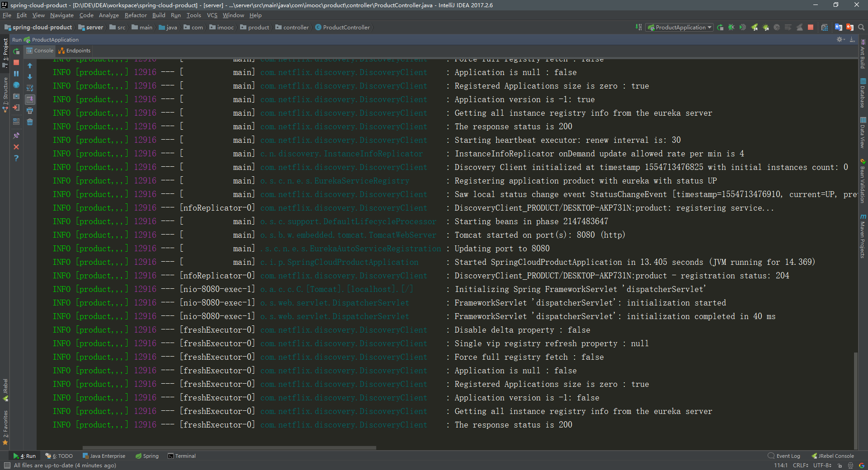868x470 pixels.
Task: Stop the running process in Run panel sidebar
Action: [16, 62]
